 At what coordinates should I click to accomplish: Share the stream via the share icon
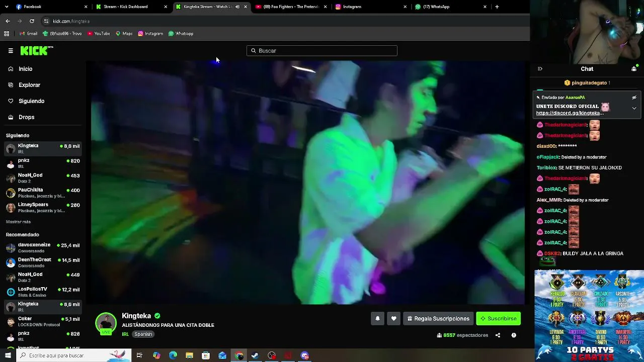pos(498,335)
